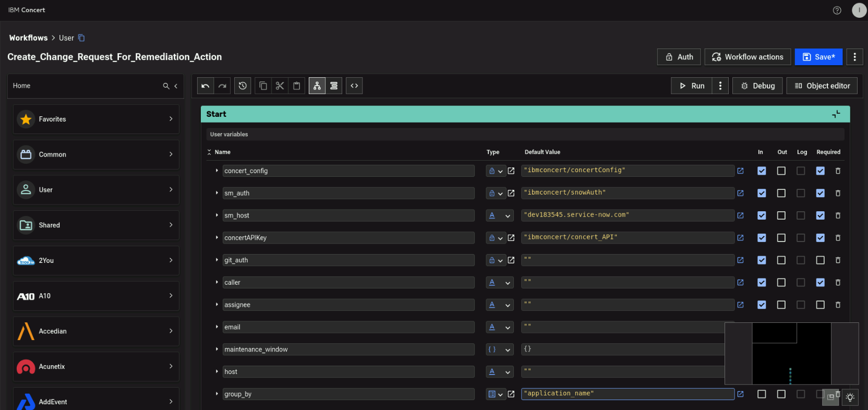Viewport: 868px width, 410px height.
Task: Check Required for assignee
Action: pos(821,305)
